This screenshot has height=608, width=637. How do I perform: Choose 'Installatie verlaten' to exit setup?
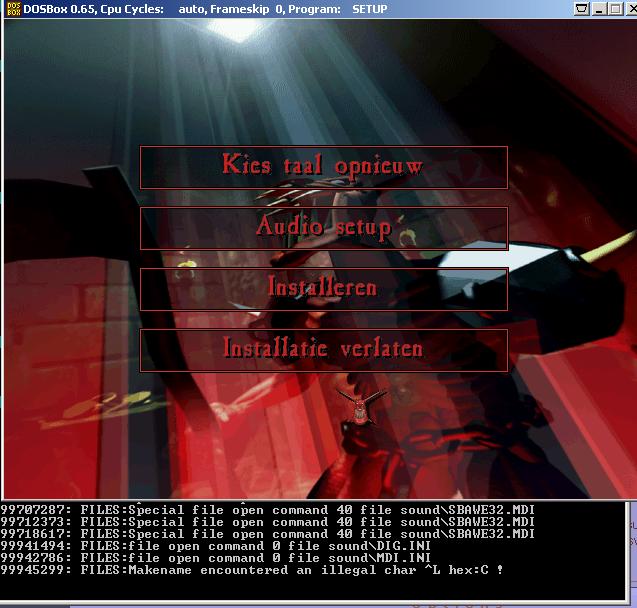[323, 350]
